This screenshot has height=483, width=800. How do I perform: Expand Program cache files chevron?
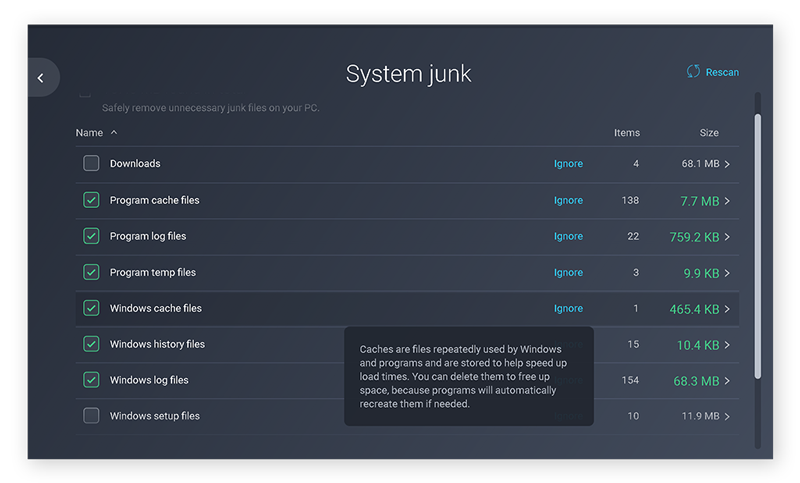727,201
